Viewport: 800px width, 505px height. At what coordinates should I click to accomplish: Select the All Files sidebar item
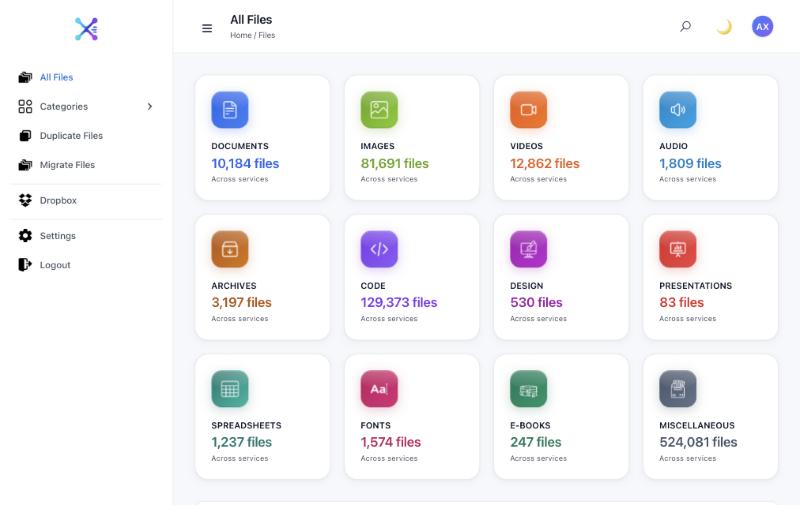(86, 77)
